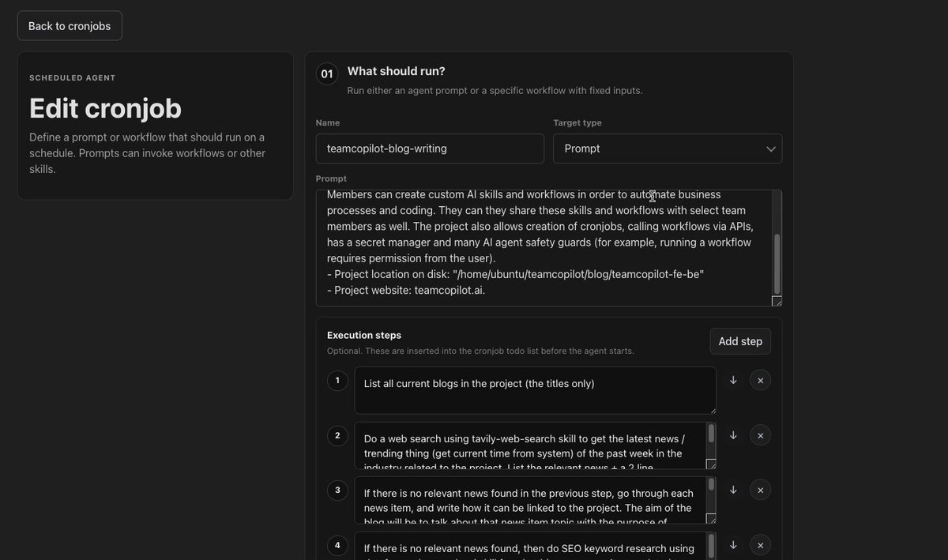
Task: Click the Prompt textarea scrollbar thumb
Action: click(777, 263)
